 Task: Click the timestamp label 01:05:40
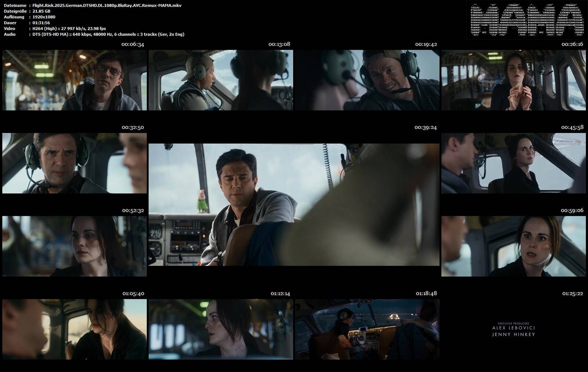click(133, 294)
